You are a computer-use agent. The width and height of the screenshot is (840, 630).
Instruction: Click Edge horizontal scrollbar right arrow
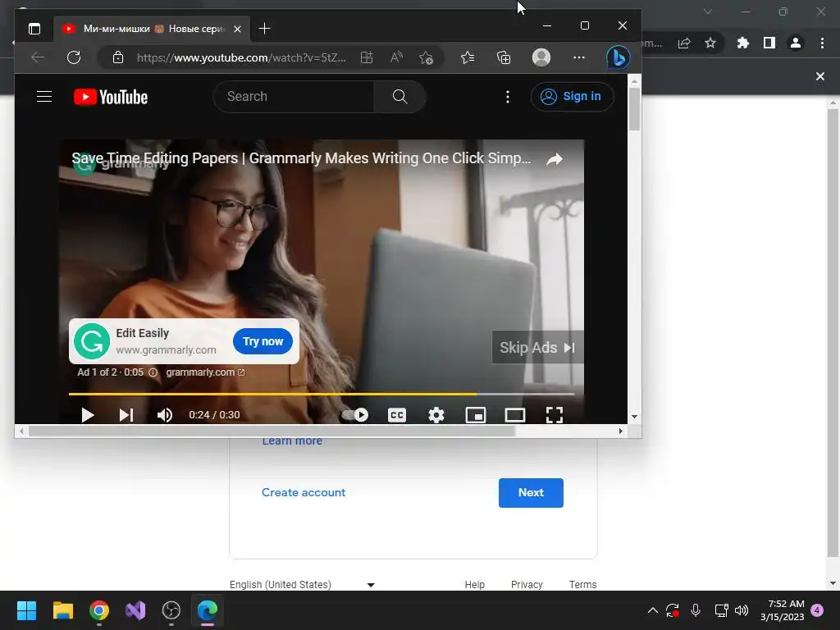621,431
